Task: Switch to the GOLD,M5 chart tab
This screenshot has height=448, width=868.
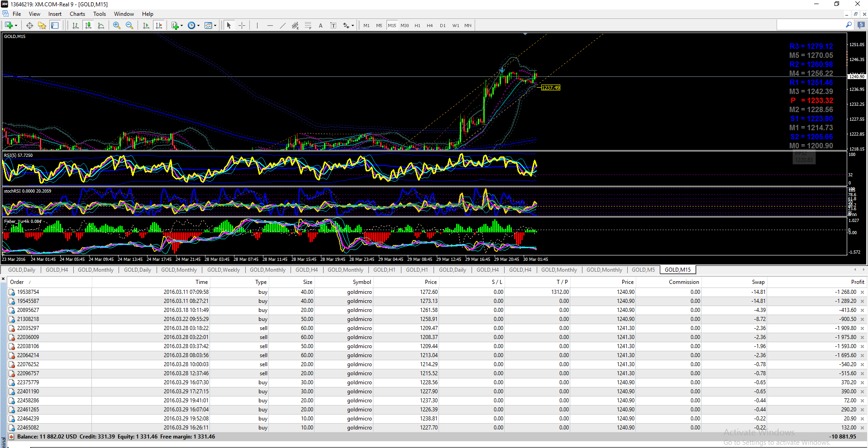Action: tap(643, 270)
